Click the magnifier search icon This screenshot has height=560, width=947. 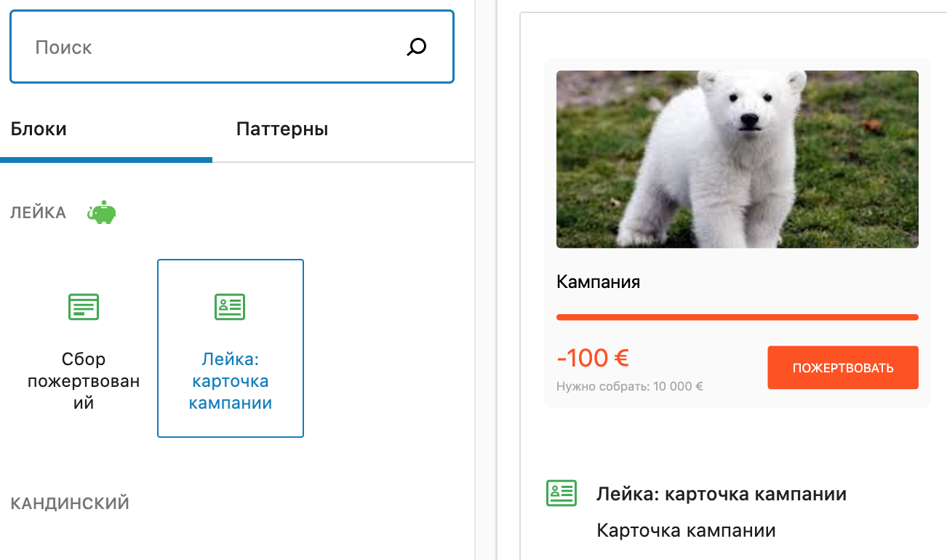[x=416, y=48]
